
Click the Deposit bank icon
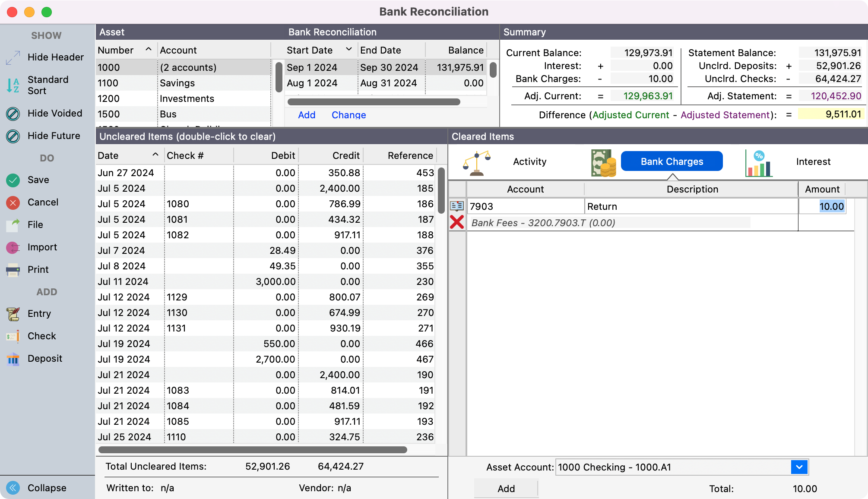[x=13, y=359]
